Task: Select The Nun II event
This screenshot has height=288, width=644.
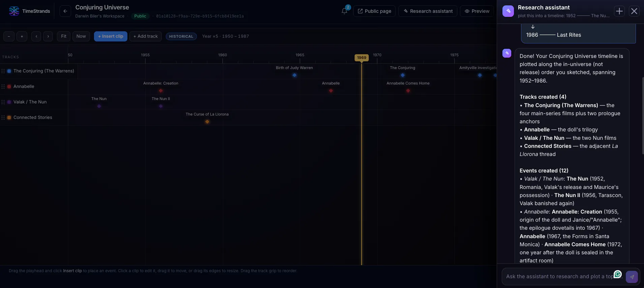Action: coord(161,106)
